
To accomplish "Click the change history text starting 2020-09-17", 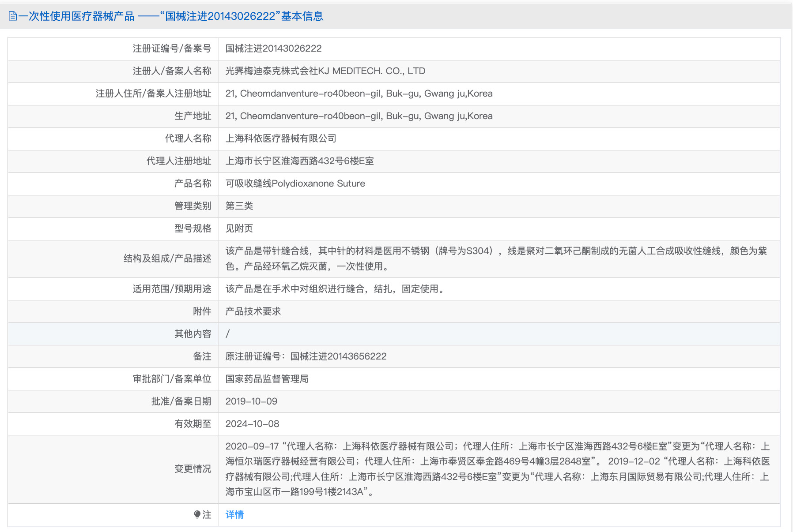I will [498, 469].
